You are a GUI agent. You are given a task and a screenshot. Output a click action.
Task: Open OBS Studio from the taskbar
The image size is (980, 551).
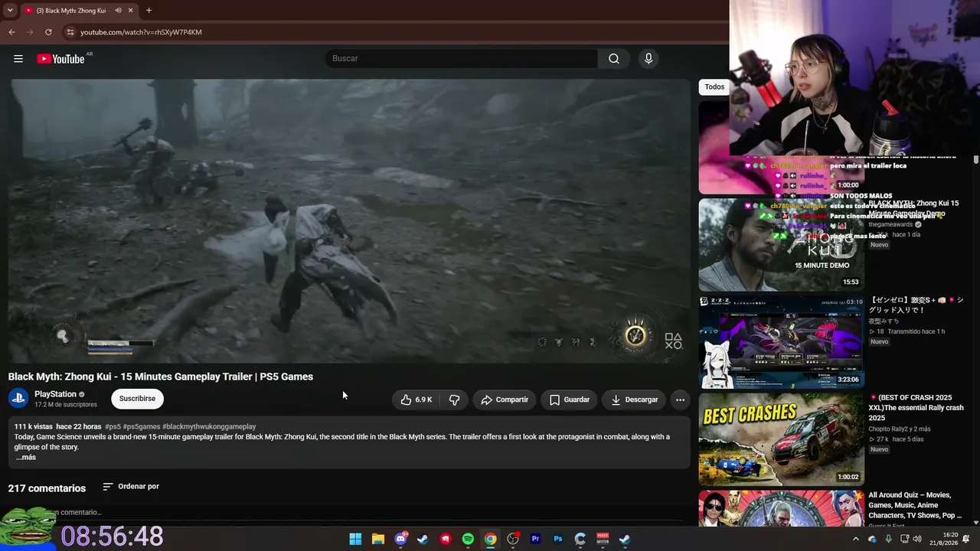pos(513,539)
